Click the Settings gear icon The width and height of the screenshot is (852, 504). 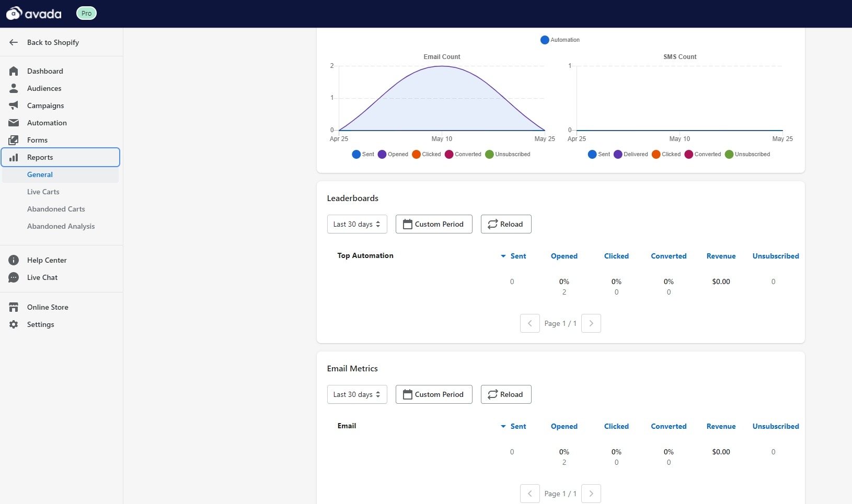[x=14, y=324]
